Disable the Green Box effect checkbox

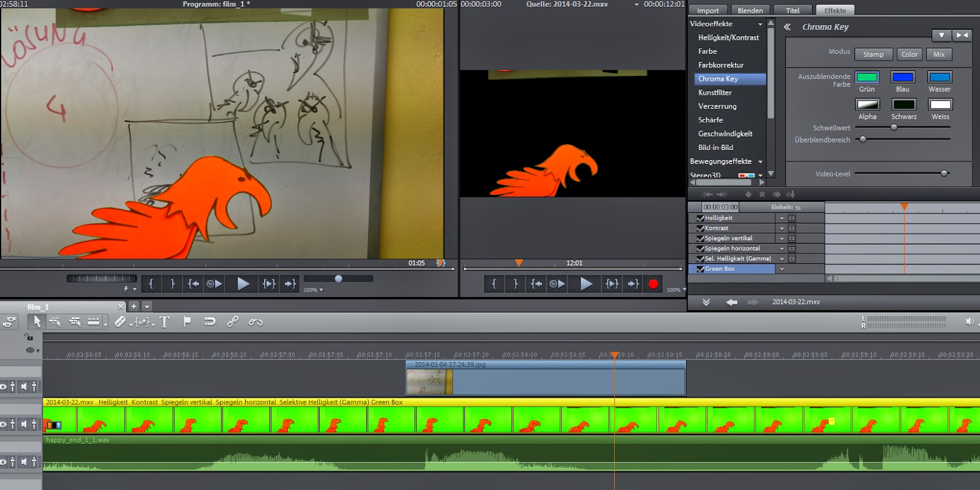coord(700,269)
